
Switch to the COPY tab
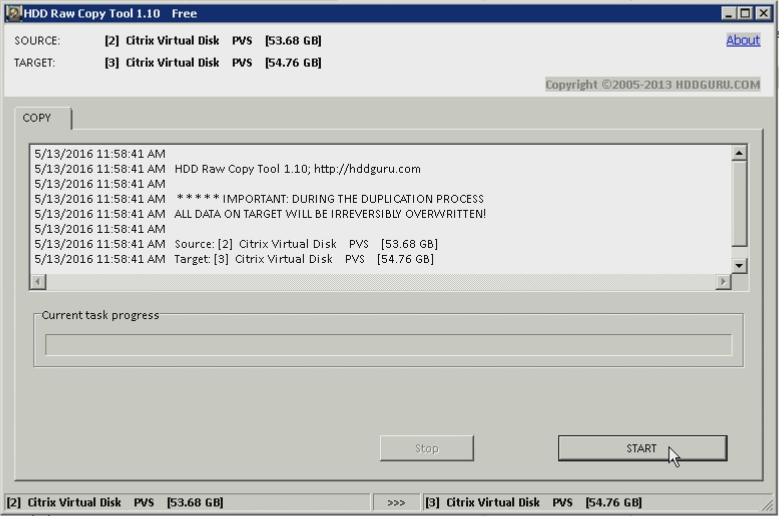tap(37, 118)
